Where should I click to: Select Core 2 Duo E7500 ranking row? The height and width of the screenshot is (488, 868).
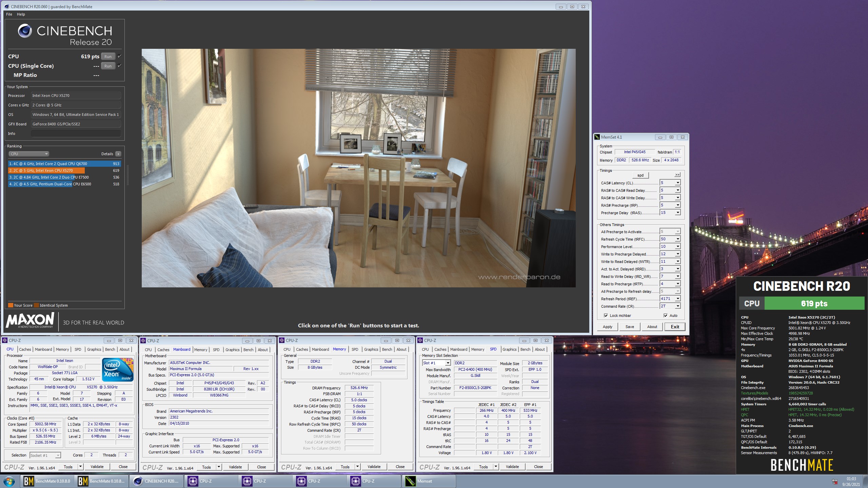tap(64, 177)
